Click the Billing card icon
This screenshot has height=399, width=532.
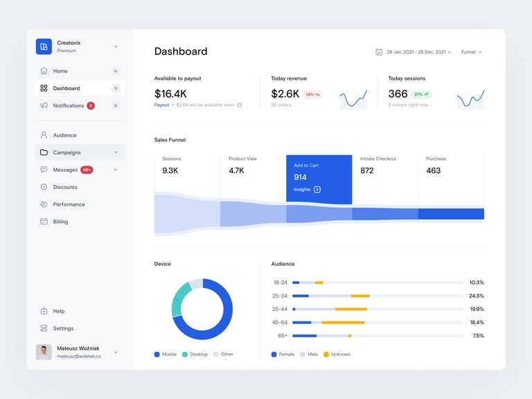point(44,222)
